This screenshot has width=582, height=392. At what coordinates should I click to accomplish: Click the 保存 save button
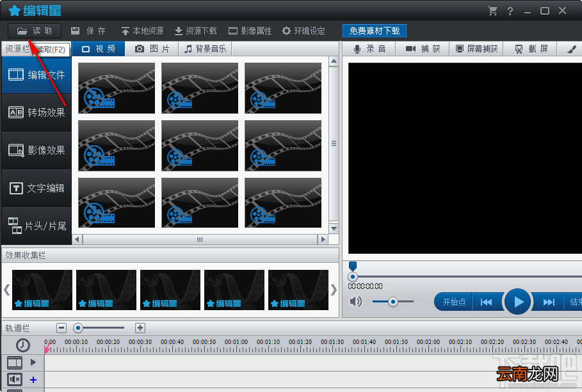coord(88,31)
